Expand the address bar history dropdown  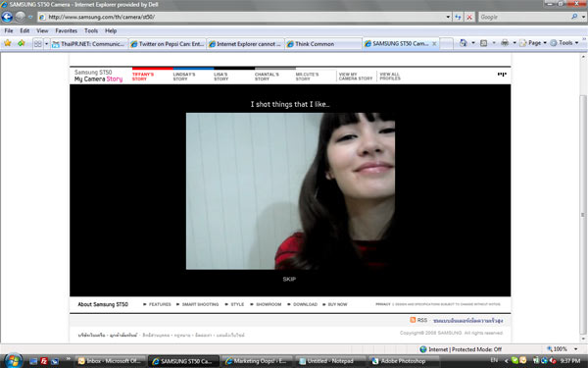pyautogui.click(x=448, y=17)
